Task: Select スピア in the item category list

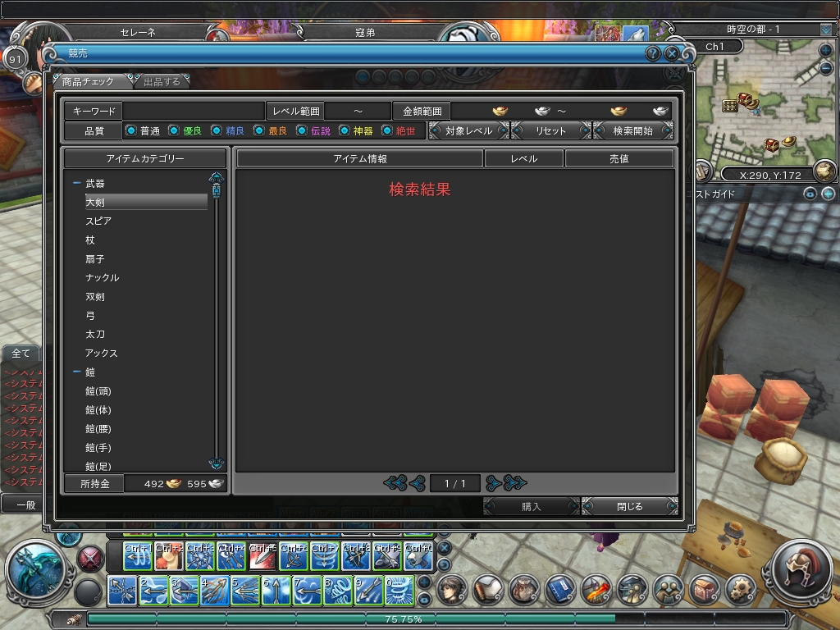Action: click(98, 221)
